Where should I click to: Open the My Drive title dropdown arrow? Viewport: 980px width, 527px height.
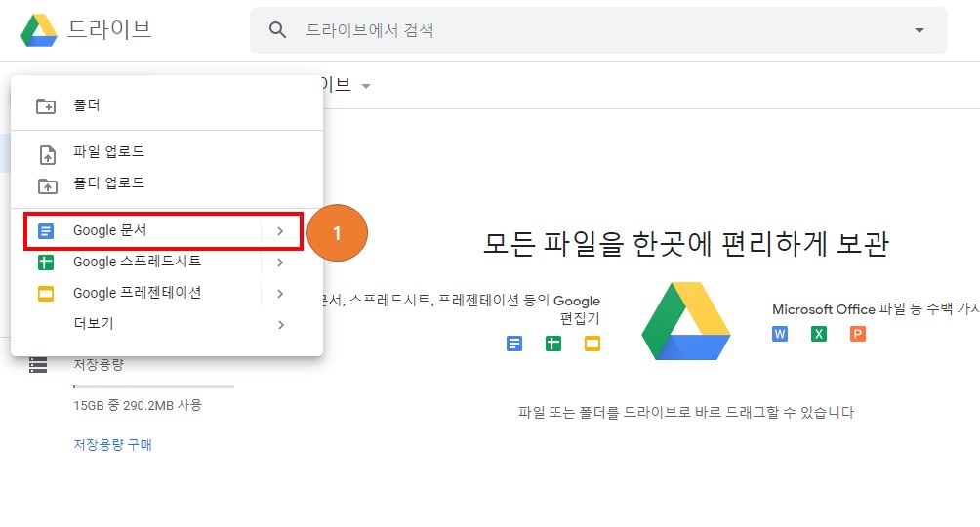tap(366, 86)
